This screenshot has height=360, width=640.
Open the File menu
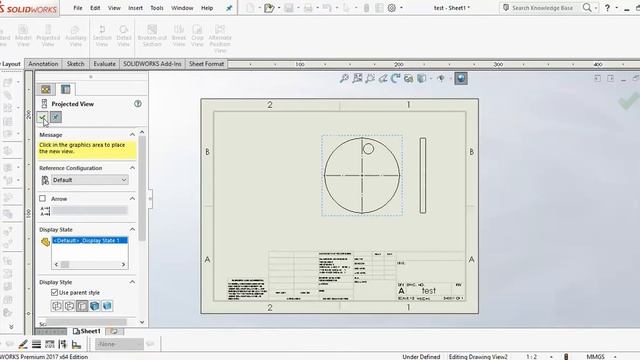(78, 8)
